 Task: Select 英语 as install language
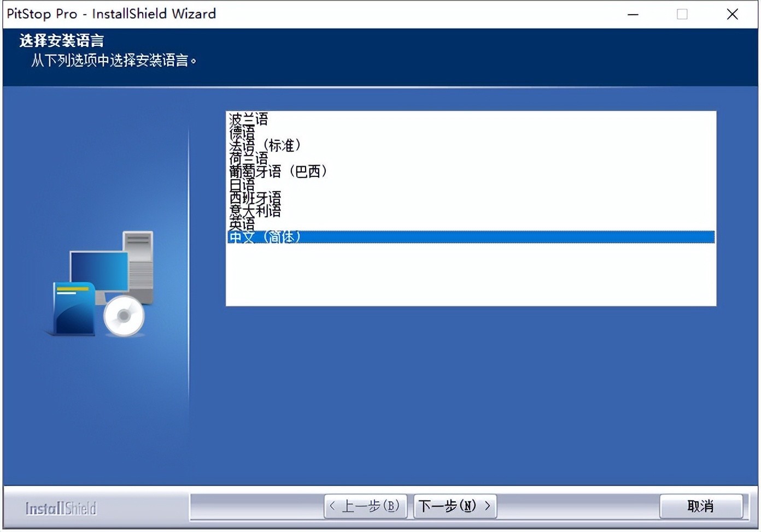[x=471, y=223]
